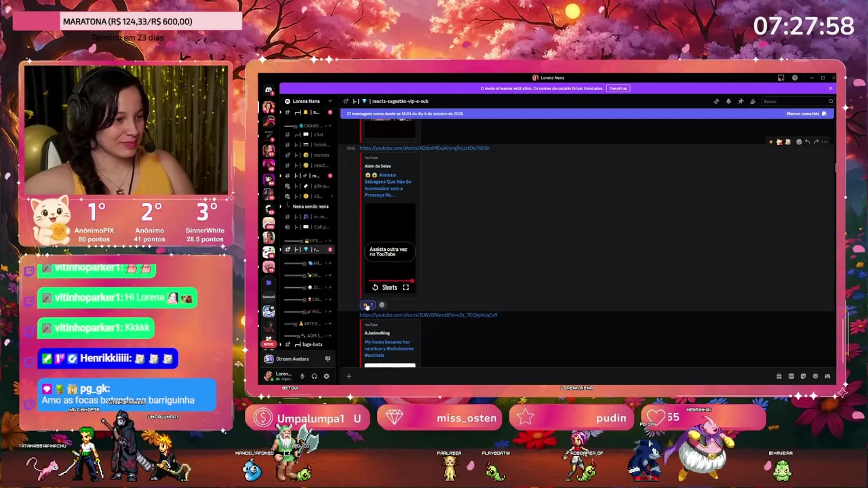The width and height of the screenshot is (868, 488).
Task: Join the Call p voice channel
Action: coord(309,227)
